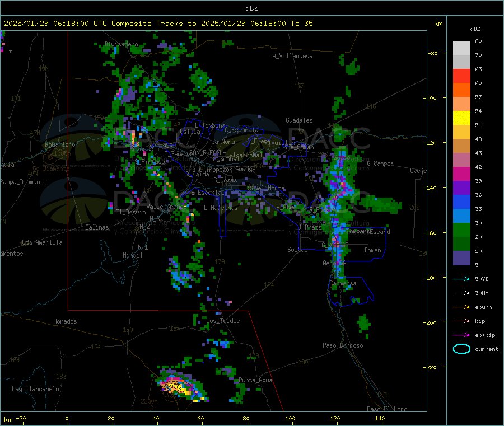Select the pink bip arrow in legend
This screenshot has width=504, height=426.
461,321
